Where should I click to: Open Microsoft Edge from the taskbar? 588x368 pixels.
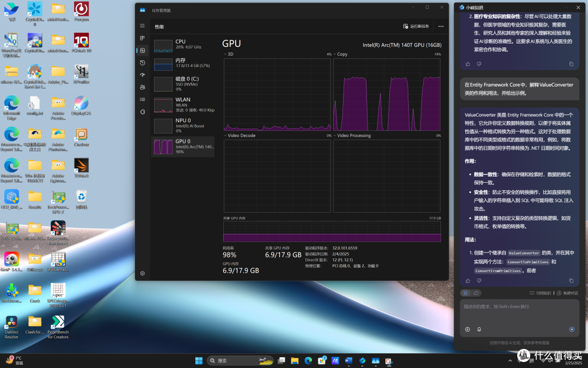[x=308, y=360]
